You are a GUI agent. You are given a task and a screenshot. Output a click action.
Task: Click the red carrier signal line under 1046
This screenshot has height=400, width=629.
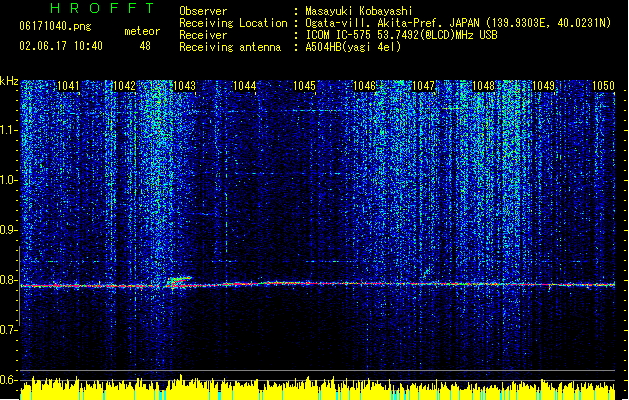[364, 284]
